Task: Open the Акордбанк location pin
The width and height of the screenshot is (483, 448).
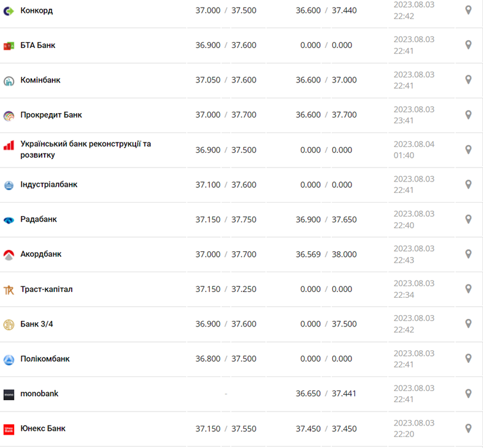Action: [x=468, y=254]
